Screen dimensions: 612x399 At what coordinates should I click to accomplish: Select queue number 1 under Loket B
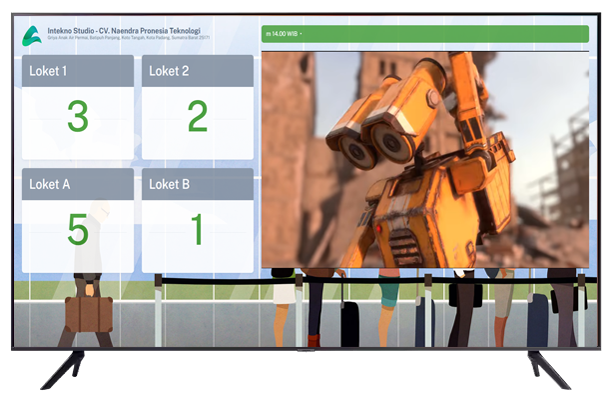197,230
